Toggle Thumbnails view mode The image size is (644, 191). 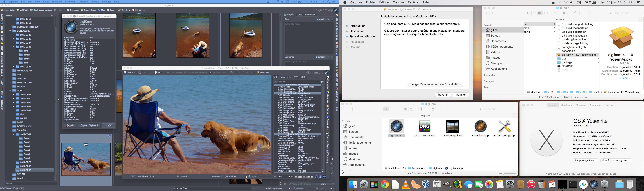click(x=73, y=10)
